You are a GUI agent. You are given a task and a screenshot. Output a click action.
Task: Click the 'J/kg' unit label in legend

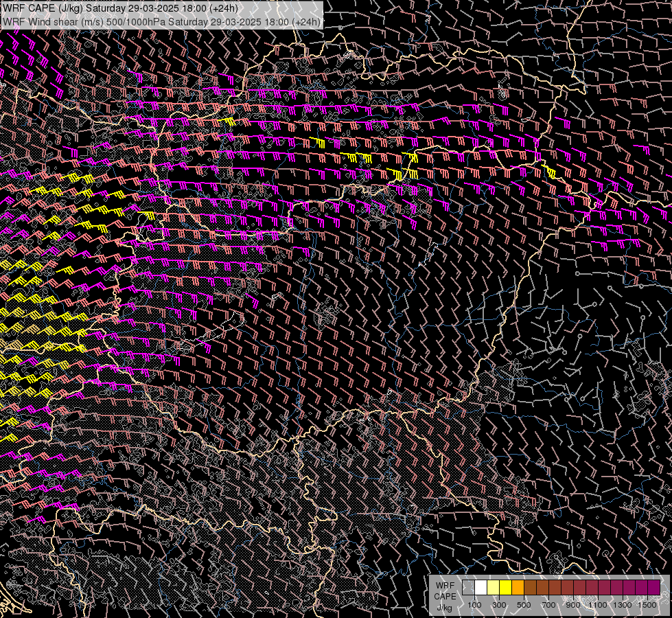pyautogui.click(x=445, y=608)
